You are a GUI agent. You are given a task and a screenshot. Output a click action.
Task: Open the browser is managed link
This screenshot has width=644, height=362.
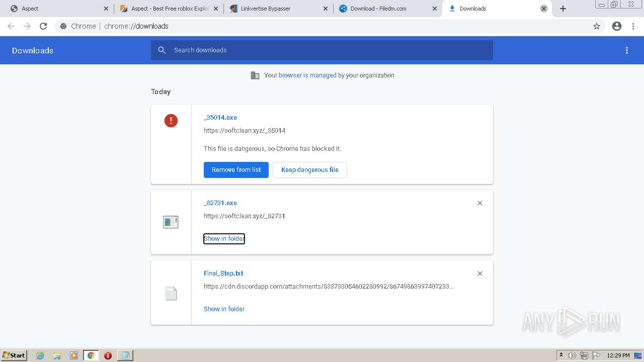pyautogui.click(x=307, y=75)
